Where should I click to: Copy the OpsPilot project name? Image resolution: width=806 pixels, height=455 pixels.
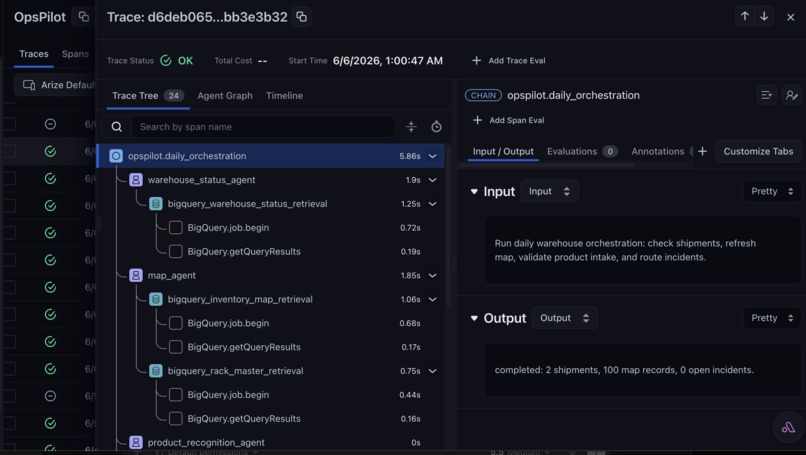[x=83, y=17]
